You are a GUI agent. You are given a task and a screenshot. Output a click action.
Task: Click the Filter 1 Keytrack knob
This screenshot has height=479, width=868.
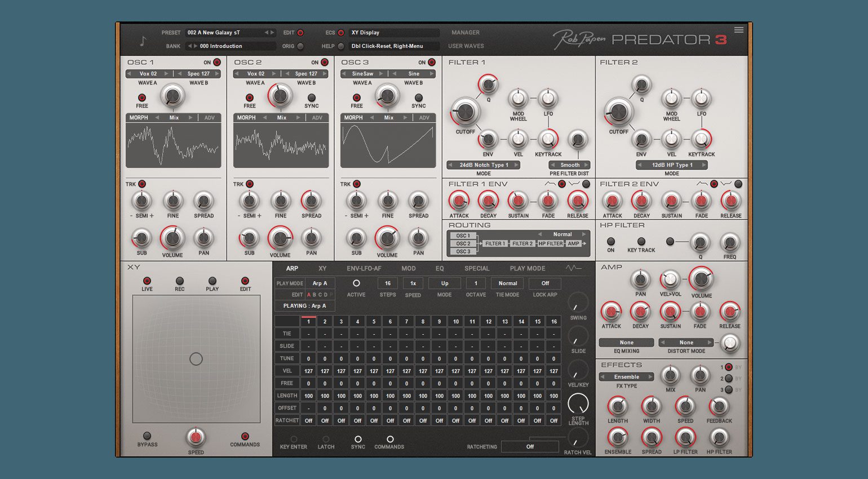[548, 139]
